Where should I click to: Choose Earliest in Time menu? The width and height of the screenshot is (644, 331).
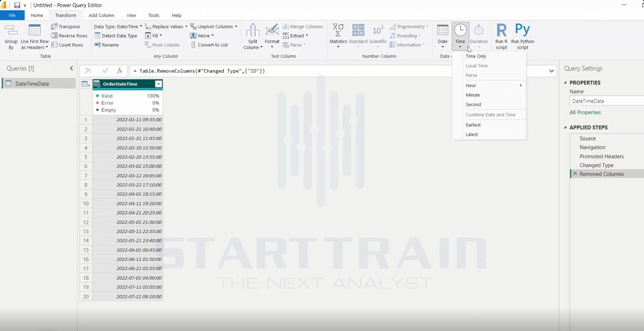click(473, 125)
